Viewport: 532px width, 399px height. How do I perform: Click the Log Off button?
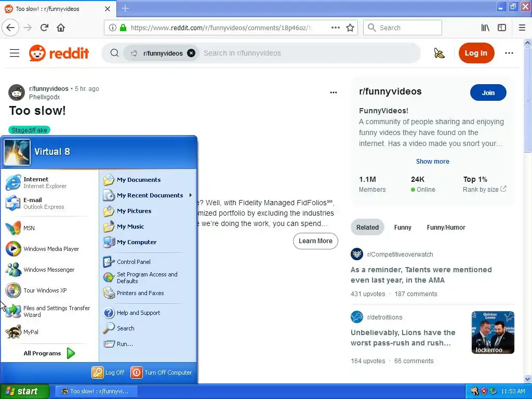click(x=108, y=373)
